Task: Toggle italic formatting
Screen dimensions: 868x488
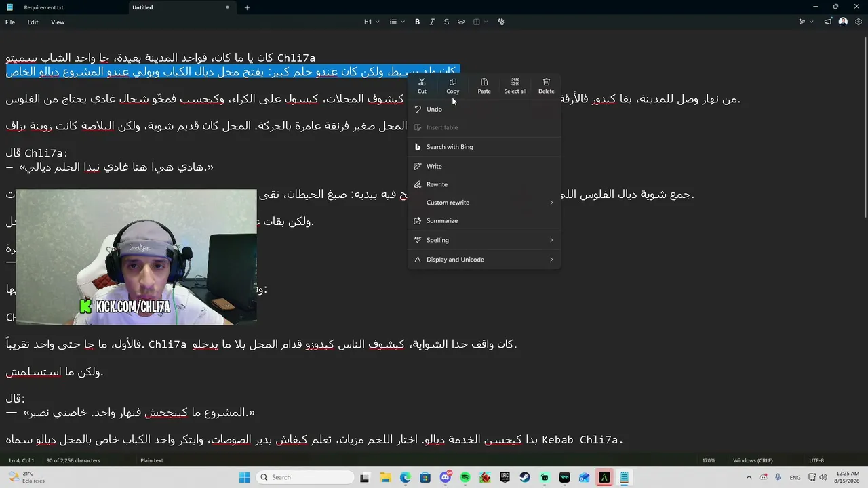Action: coord(432,22)
